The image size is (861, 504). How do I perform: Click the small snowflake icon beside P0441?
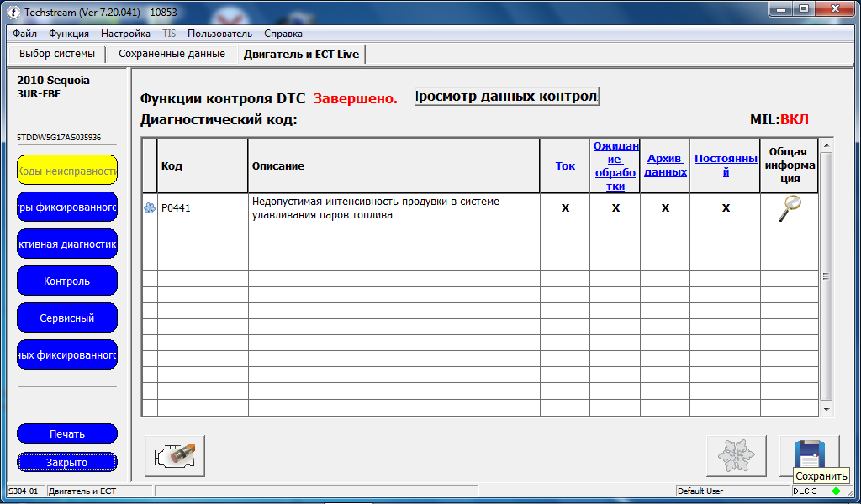[150, 208]
